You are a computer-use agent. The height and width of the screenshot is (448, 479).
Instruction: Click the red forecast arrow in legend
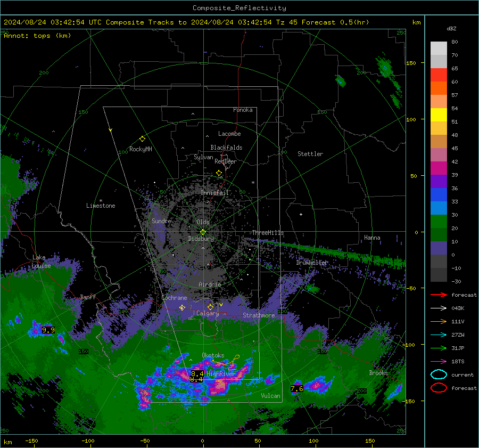439,295
